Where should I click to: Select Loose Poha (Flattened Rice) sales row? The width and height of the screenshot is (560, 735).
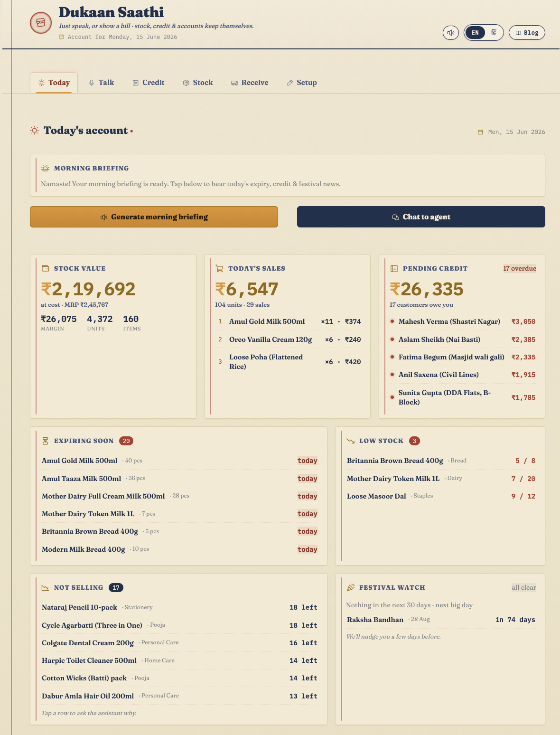(289, 362)
